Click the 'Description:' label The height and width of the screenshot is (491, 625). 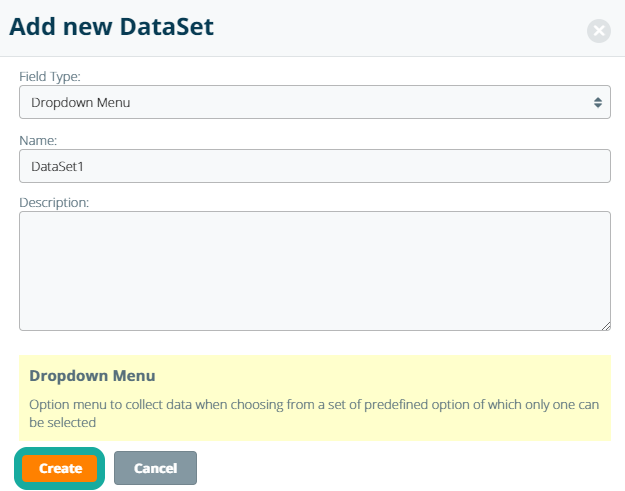pyautogui.click(x=54, y=202)
